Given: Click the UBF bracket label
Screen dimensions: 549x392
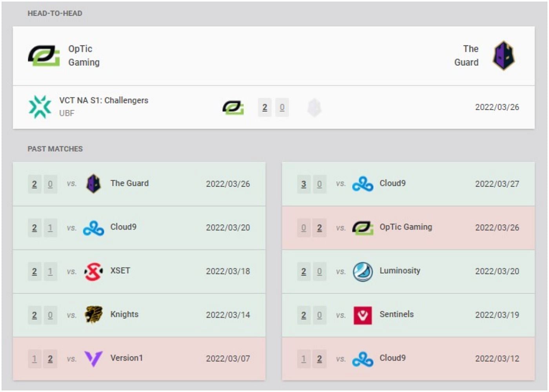Looking at the screenshot, I should (x=67, y=113).
